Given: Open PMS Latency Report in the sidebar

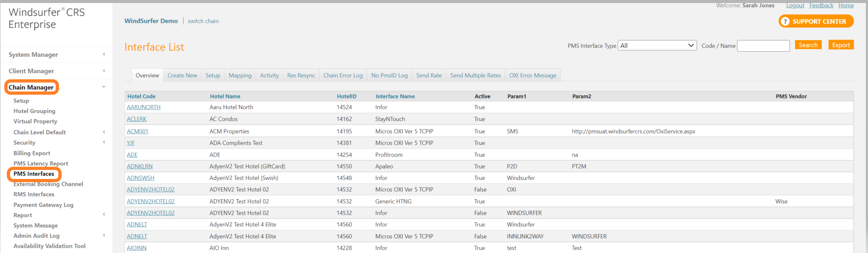Looking at the screenshot, I should 41,164.
